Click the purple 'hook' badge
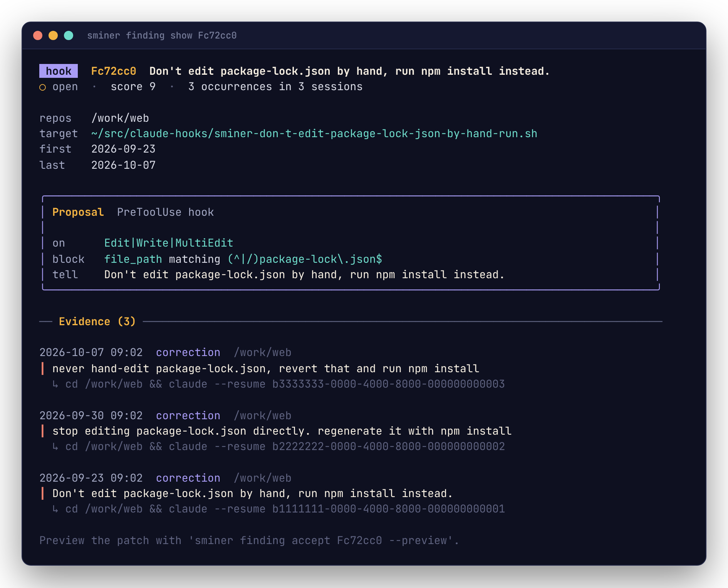Image resolution: width=728 pixels, height=588 pixels. [x=59, y=71]
